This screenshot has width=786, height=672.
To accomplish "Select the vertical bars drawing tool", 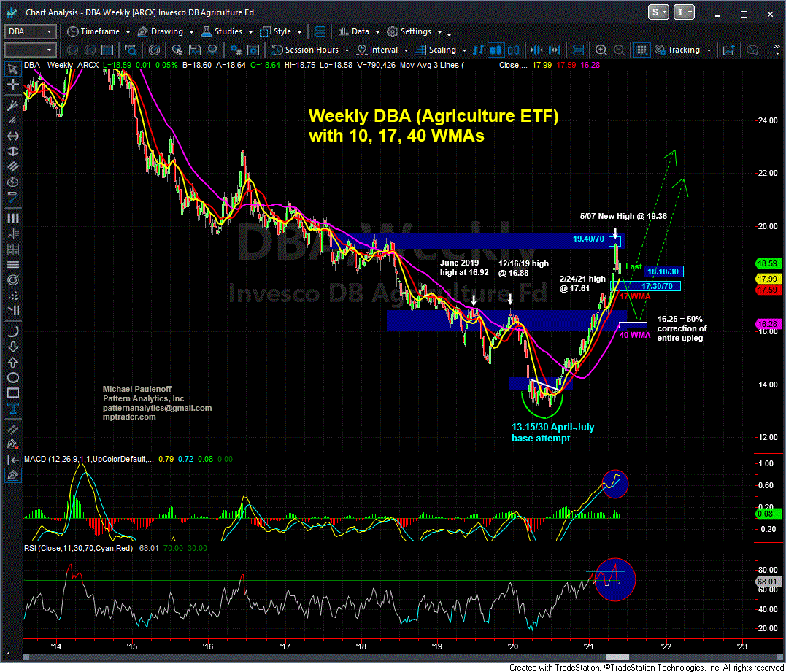I will 13,218.
